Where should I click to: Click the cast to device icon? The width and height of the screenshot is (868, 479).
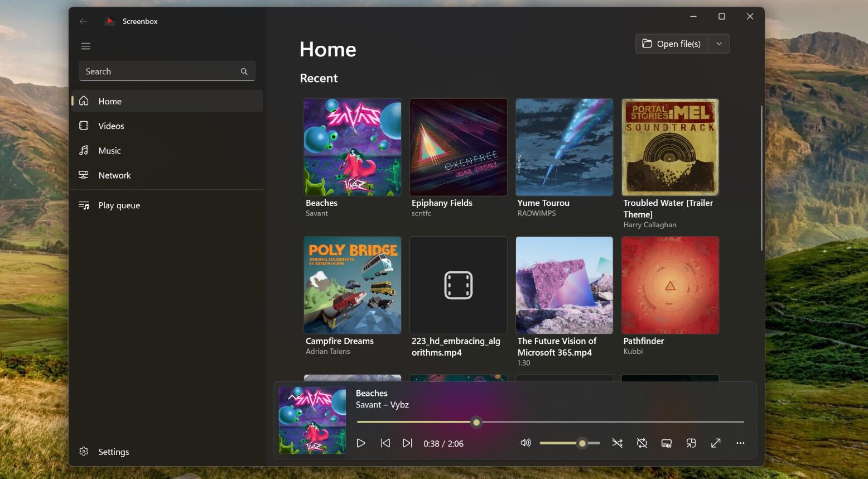click(667, 443)
